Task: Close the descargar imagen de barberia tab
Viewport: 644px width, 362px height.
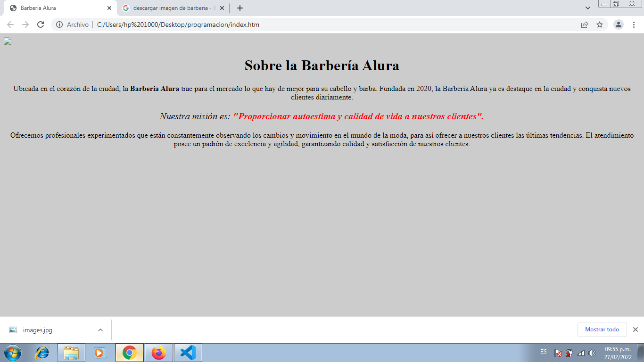Action: (222, 8)
